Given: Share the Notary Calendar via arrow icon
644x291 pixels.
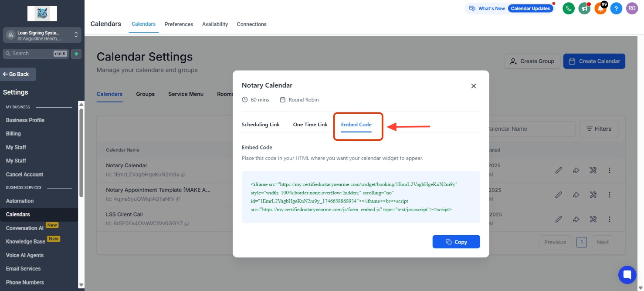Looking at the screenshot, I should [576, 170].
